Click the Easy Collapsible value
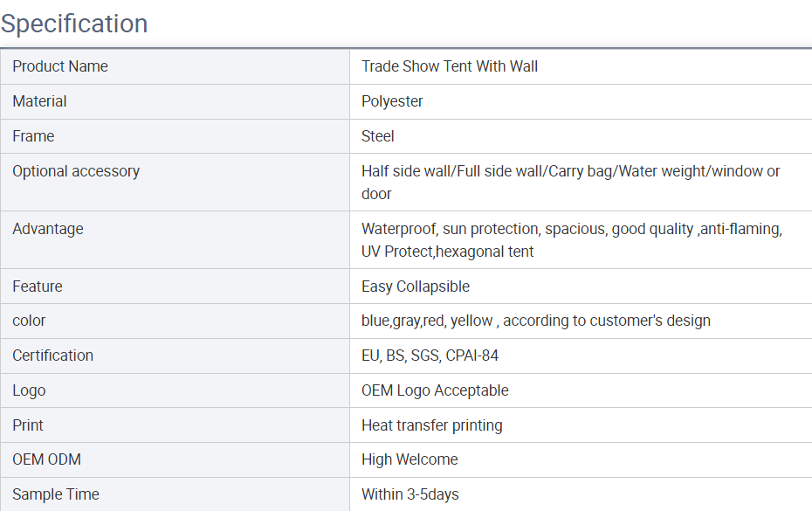 [416, 287]
